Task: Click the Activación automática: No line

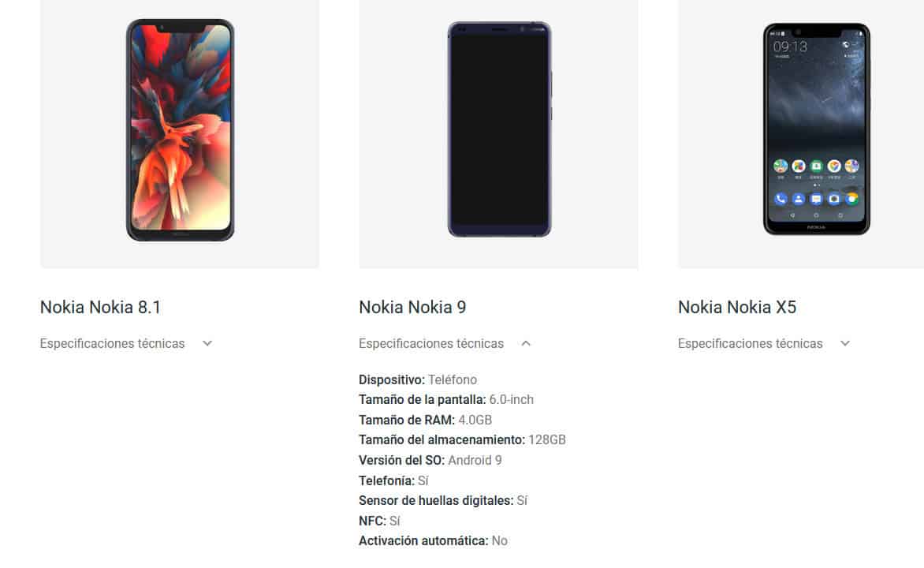Action: [x=433, y=541]
